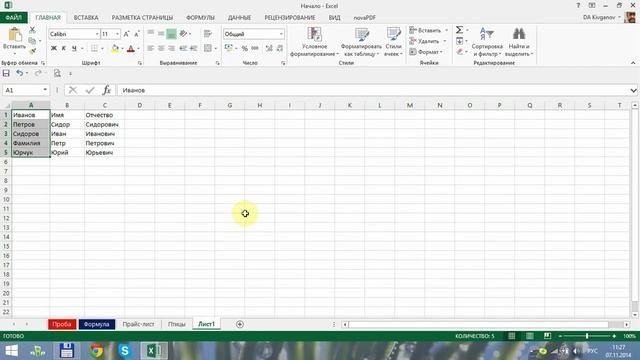Open Chrome from the taskbar
640x360 pixels.
click(96, 351)
